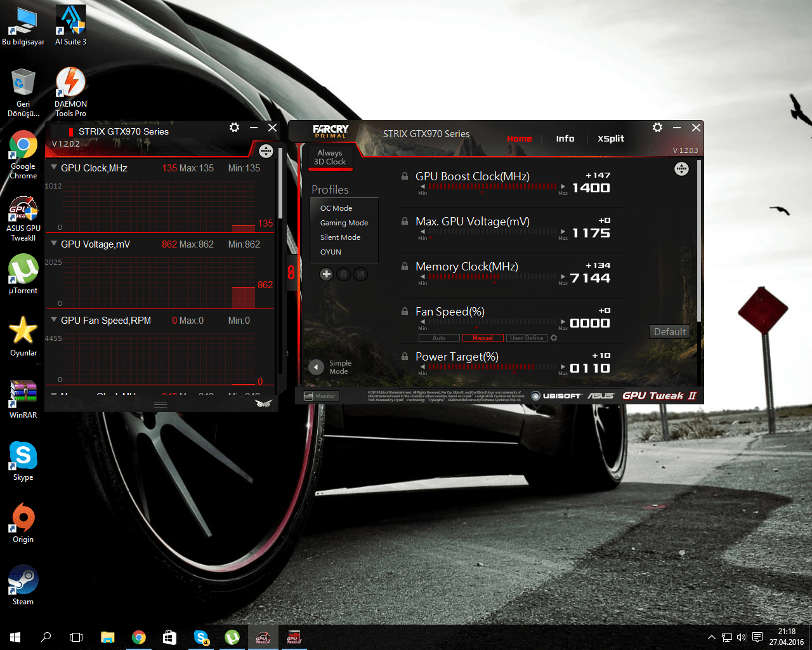Select Gaming Mode profile
812x650 pixels.
(344, 223)
